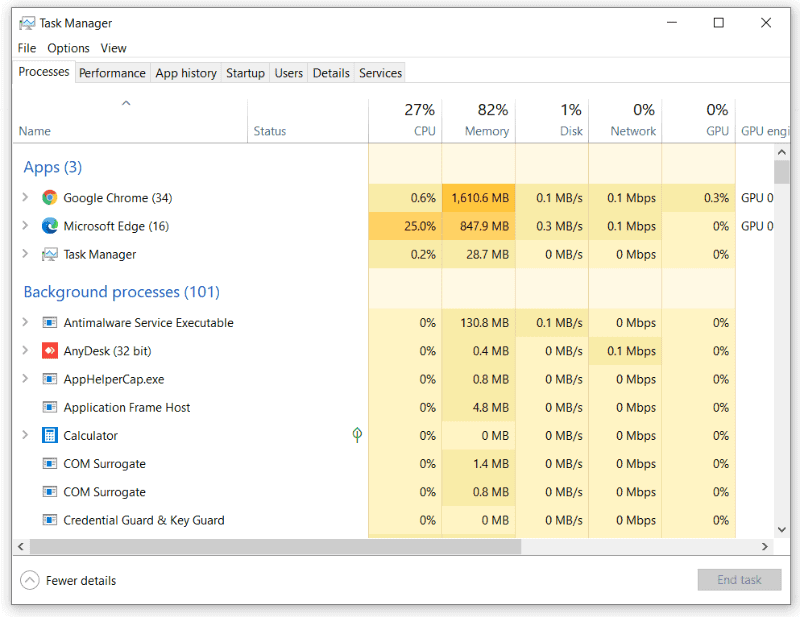The width and height of the screenshot is (800, 617).
Task: Select the Processes tab
Action: coord(44,71)
